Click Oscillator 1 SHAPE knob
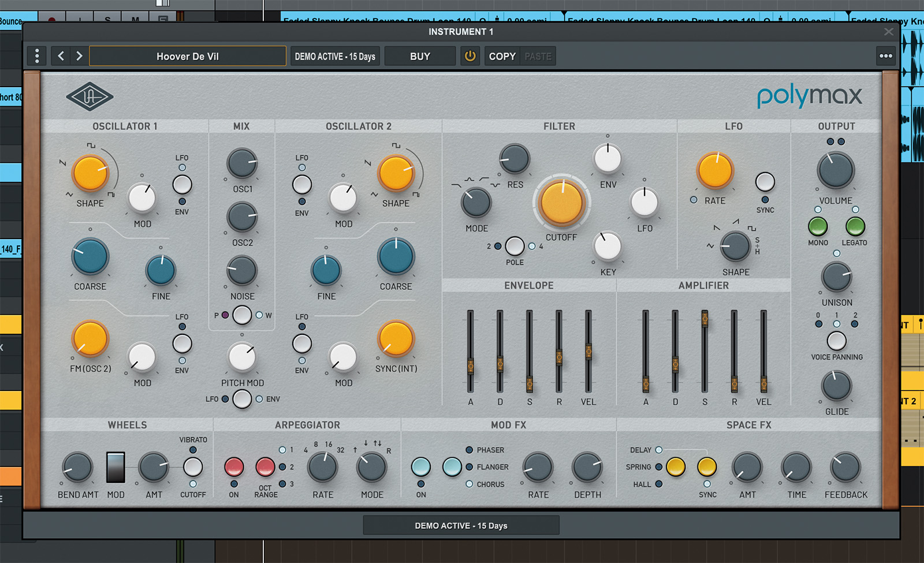The height and width of the screenshot is (563, 924). pos(91,173)
